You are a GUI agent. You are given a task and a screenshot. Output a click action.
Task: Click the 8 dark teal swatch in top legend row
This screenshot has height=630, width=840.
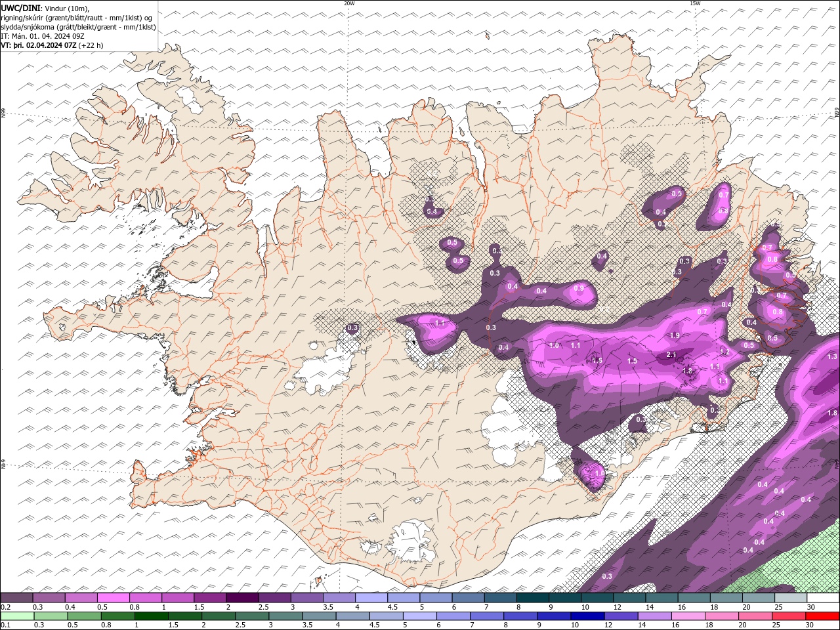[532, 598]
